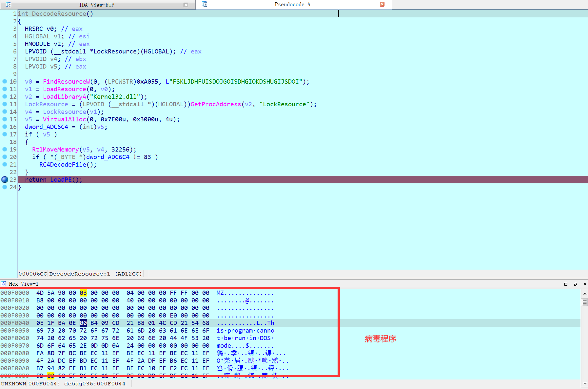
Task: Click the 'is·program·canno' ASCII text
Action: tap(245, 331)
